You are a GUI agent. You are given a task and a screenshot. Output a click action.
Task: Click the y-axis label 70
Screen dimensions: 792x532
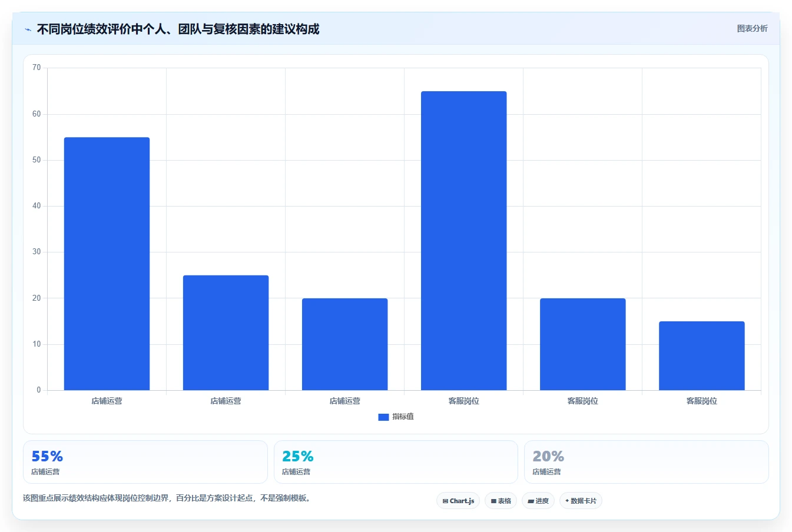pos(37,68)
